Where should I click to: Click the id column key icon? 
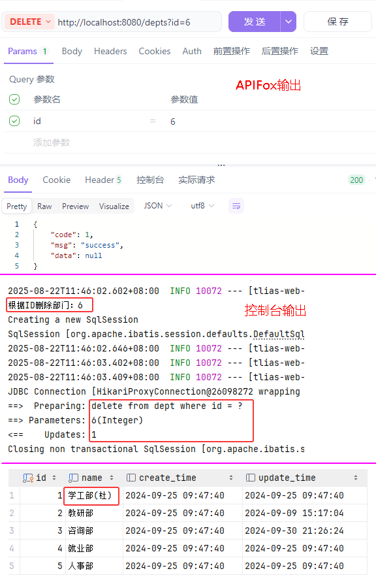[x=27, y=478]
